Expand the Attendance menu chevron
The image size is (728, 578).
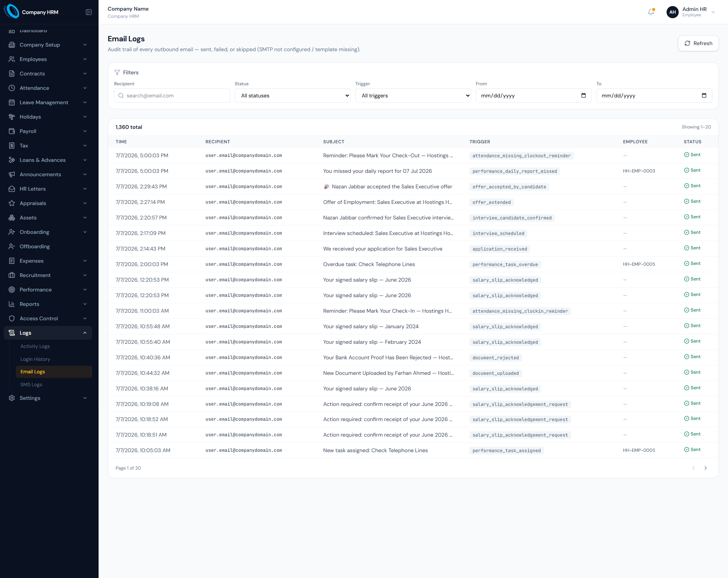[x=85, y=88]
